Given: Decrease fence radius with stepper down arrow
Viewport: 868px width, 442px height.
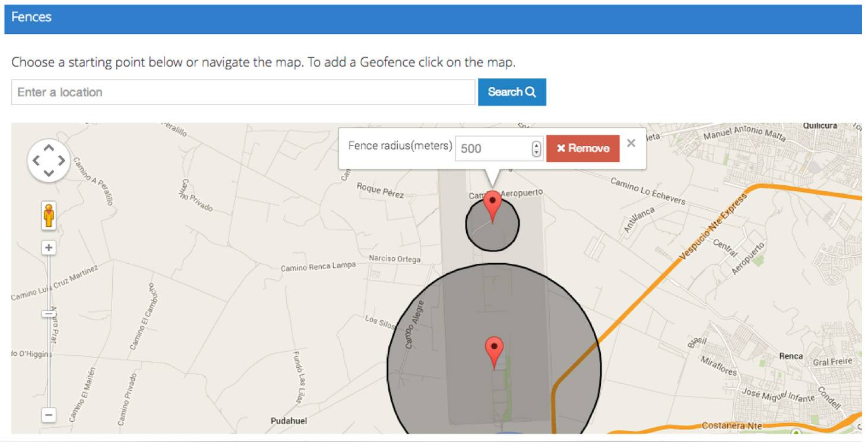Looking at the screenshot, I should tap(536, 153).
